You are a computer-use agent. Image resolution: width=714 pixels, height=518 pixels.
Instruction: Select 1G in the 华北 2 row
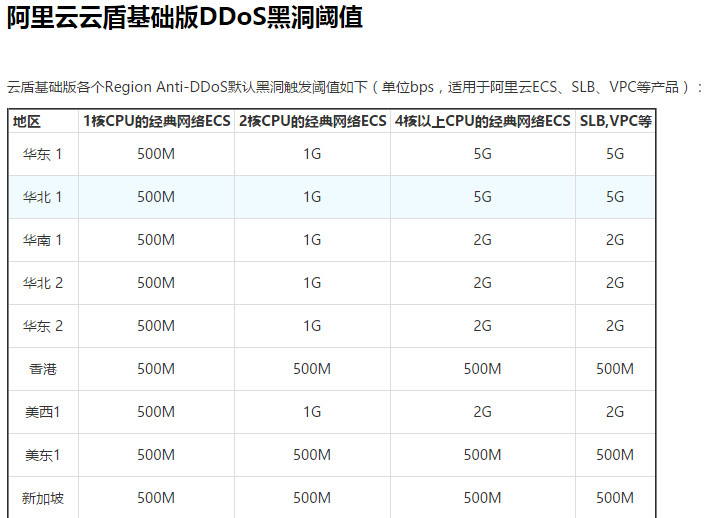(x=312, y=283)
